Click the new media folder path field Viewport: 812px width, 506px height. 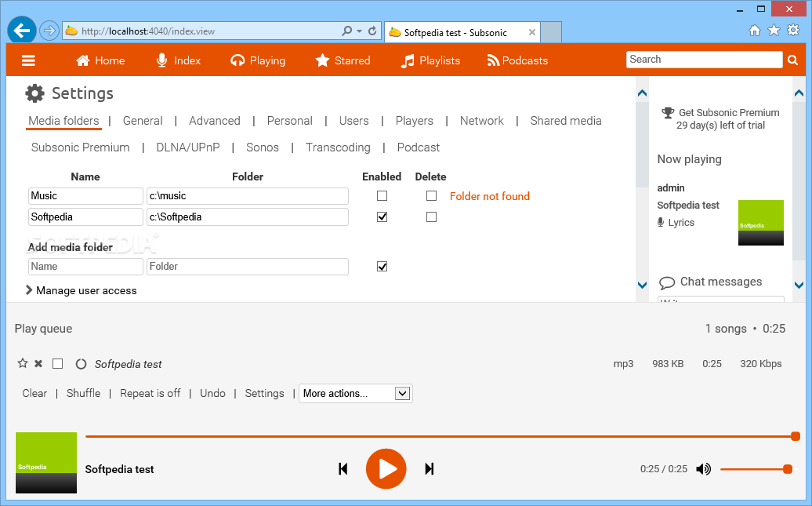tap(248, 267)
